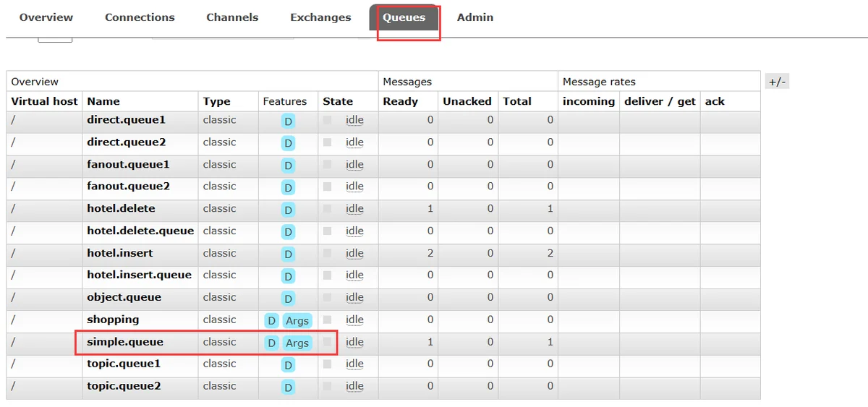Open the hotel.delete.queue queue
The width and height of the screenshot is (868, 407).
[140, 231]
